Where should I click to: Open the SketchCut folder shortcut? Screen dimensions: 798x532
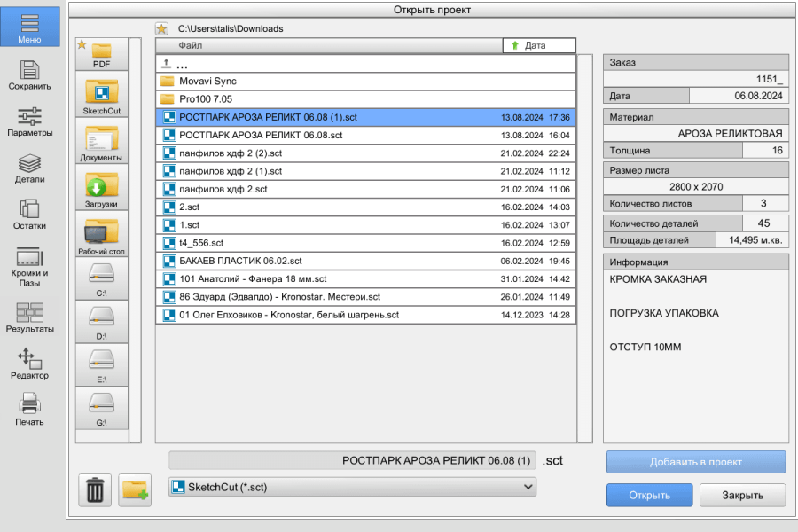coord(102,97)
